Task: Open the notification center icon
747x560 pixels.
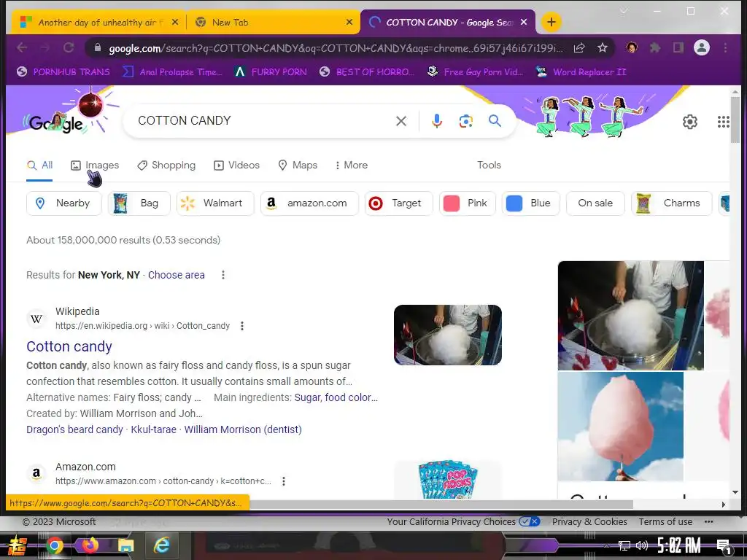Action: coord(724,547)
